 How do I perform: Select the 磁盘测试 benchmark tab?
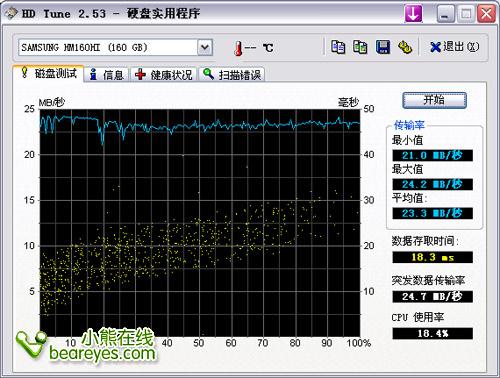[x=49, y=74]
